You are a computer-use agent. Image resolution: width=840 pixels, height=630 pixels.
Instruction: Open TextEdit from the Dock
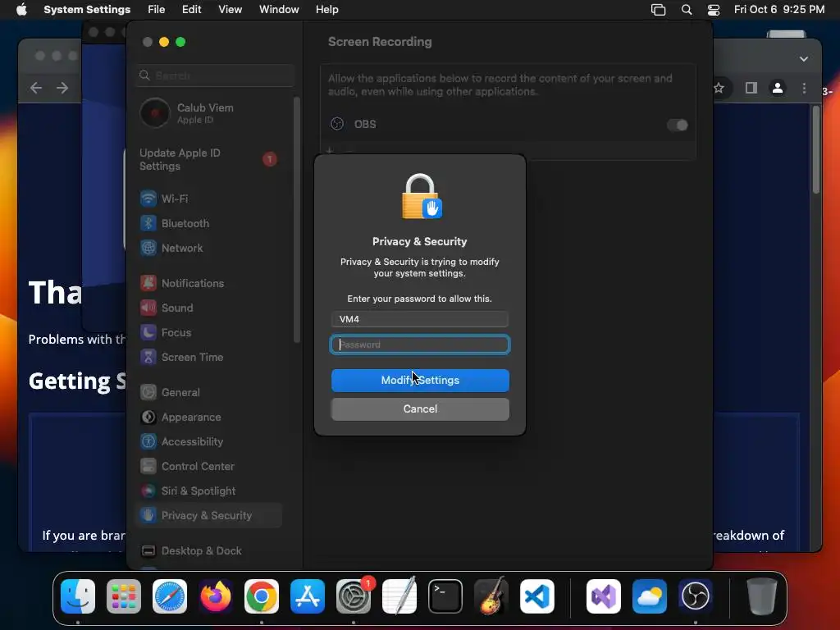(x=399, y=596)
